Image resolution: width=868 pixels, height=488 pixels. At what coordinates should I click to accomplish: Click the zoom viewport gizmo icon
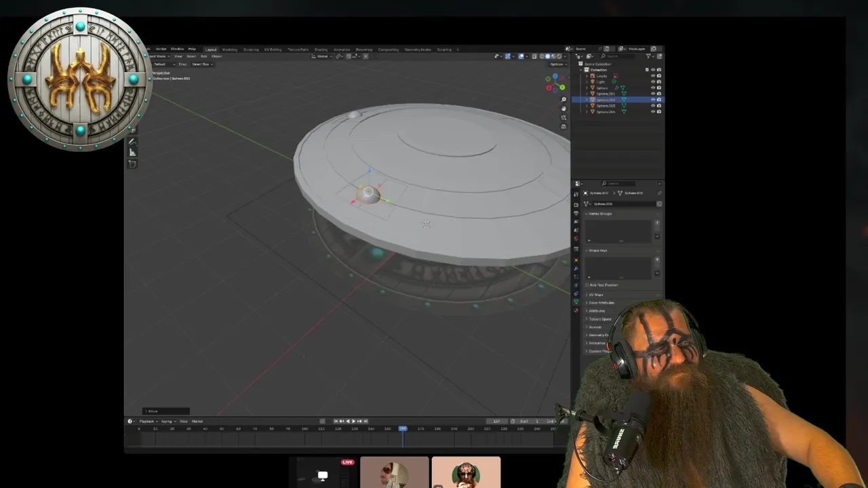564,100
